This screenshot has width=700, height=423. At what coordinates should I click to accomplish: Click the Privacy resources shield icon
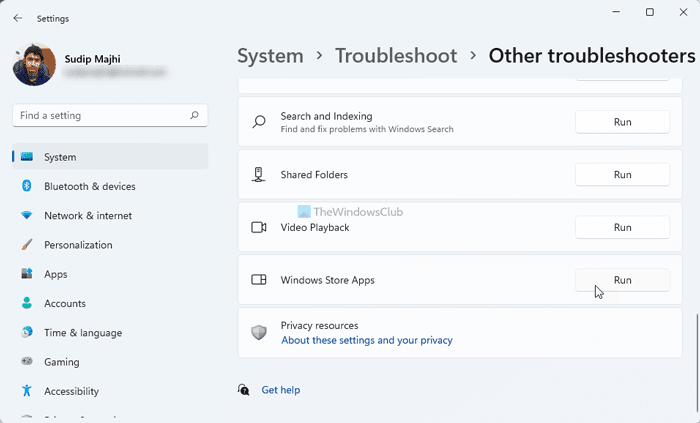coord(258,332)
